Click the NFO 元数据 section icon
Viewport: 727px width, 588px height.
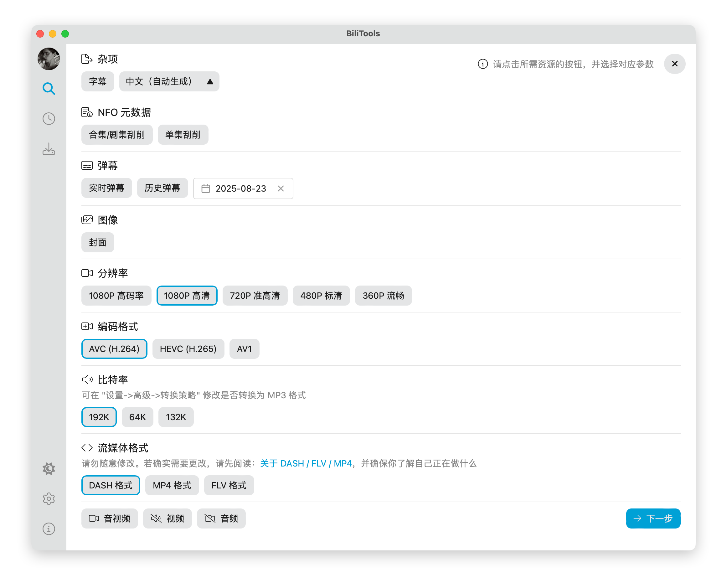(87, 112)
